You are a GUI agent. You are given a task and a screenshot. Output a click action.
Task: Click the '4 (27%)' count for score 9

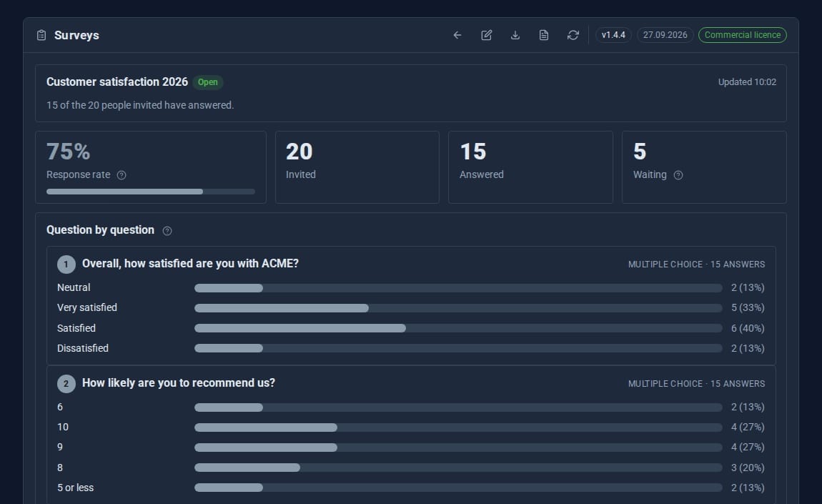tap(748, 448)
